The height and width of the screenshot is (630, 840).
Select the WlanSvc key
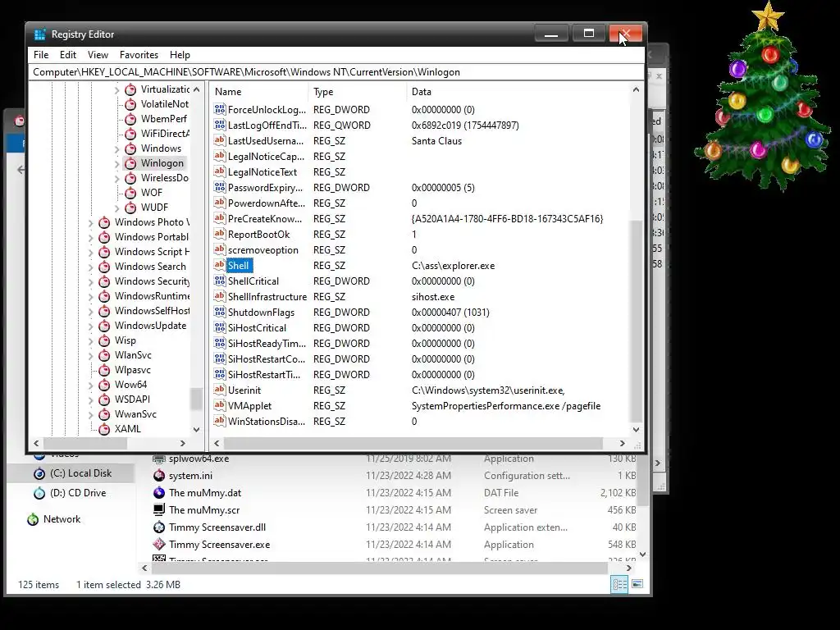[x=133, y=354]
